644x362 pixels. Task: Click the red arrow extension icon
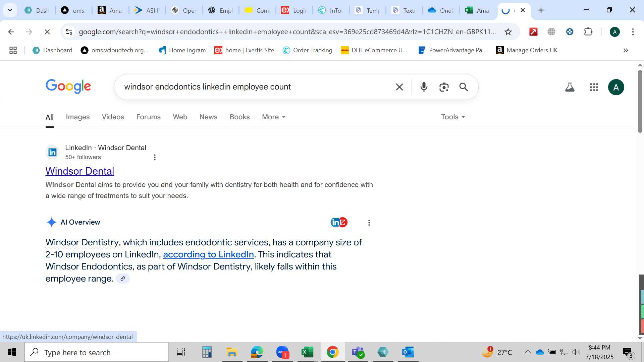coord(533,32)
